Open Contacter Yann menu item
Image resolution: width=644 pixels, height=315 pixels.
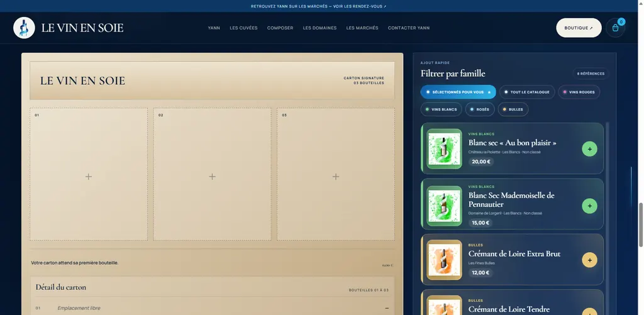[x=409, y=28]
